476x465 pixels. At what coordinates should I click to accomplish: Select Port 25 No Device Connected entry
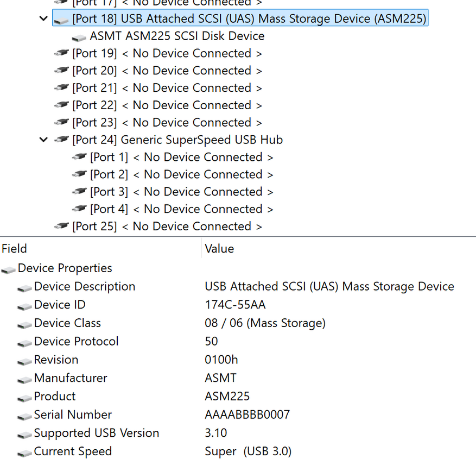[167, 227]
